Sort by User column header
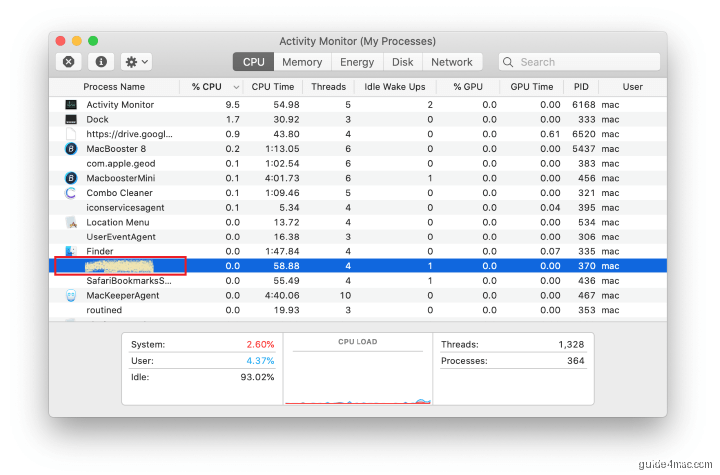The image size is (720, 475). pos(632,87)
